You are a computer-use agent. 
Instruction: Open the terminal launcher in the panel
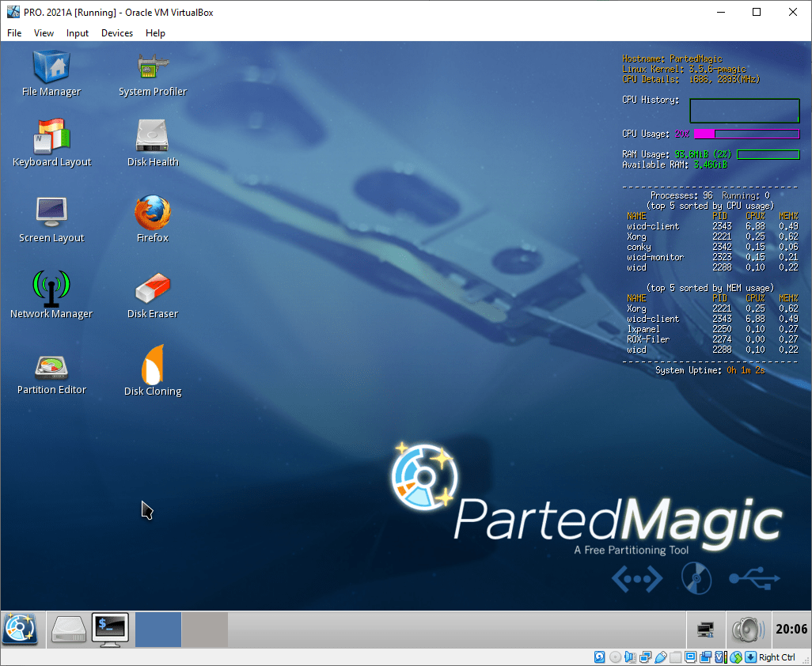click(x=110, y=630)
